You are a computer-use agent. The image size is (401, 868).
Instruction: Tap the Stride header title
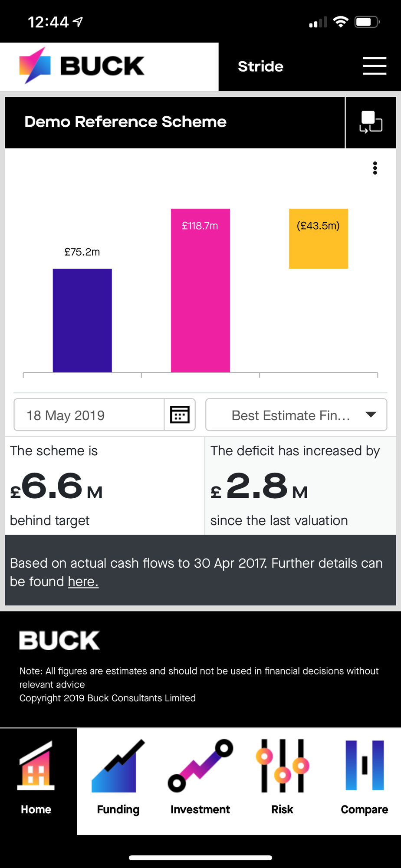coord(260,66)
